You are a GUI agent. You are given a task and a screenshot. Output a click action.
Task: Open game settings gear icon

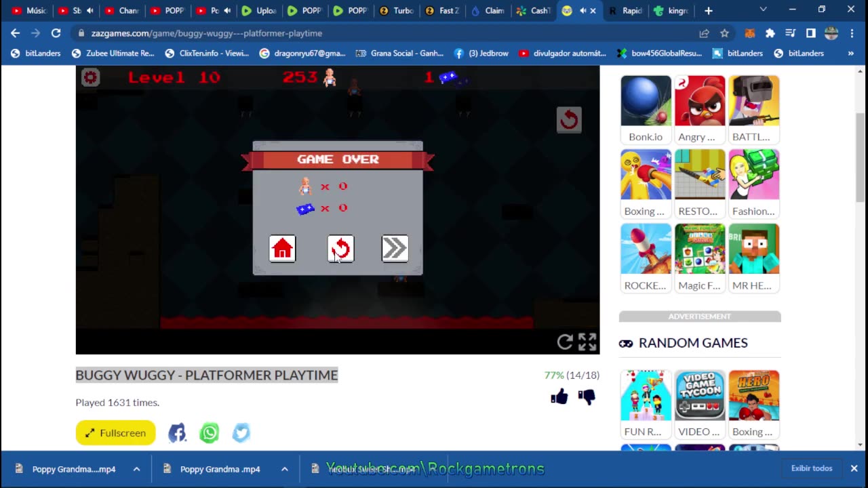90,77
